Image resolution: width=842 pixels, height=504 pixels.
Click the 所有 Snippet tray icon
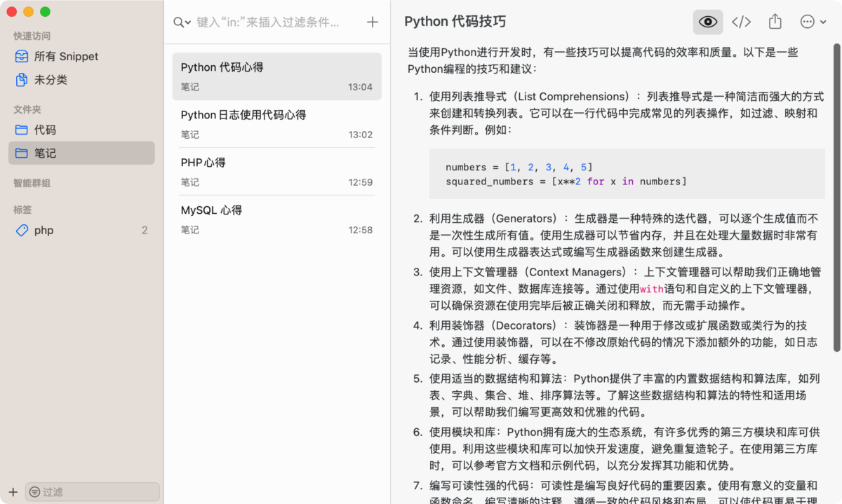22,57
